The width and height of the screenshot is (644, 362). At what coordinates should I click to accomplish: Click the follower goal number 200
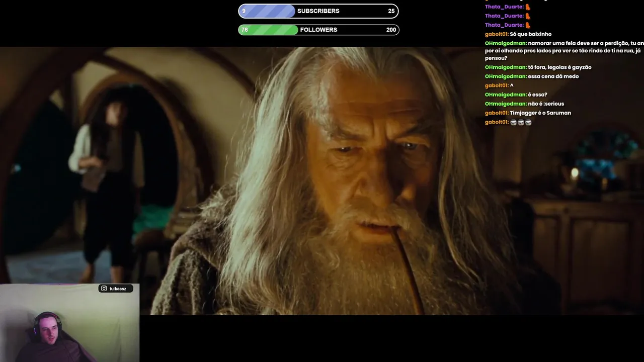click(391, 30)
